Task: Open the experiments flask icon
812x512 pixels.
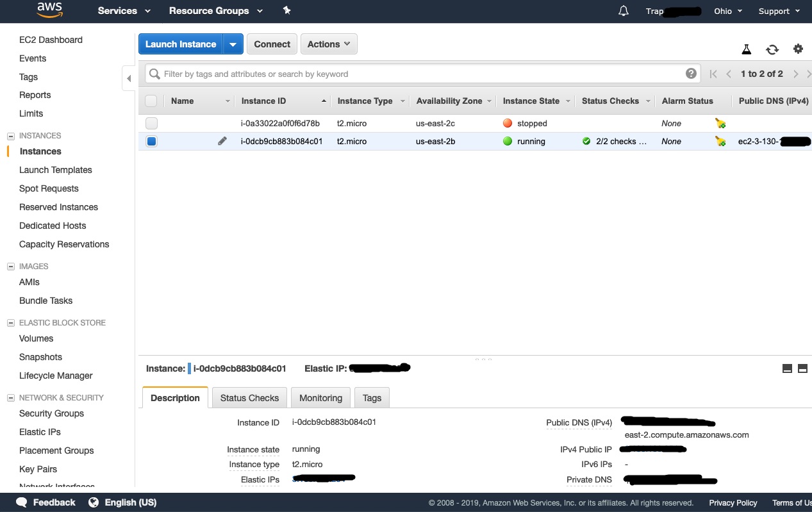Action: coord(746,49)
